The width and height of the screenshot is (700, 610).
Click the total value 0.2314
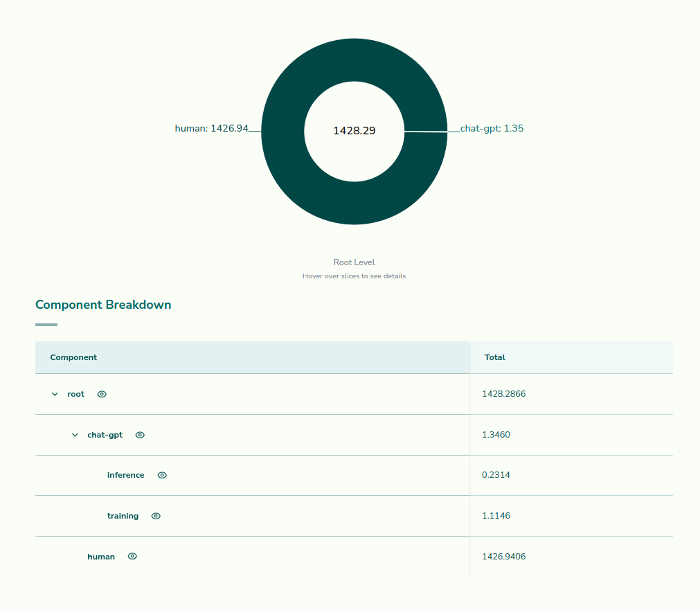click(496, 475)
